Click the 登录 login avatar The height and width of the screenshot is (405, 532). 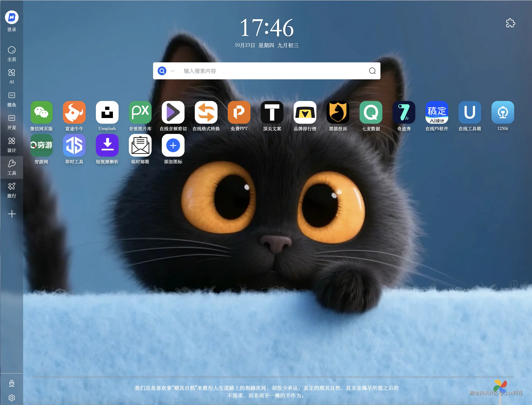tap(12, 18)
